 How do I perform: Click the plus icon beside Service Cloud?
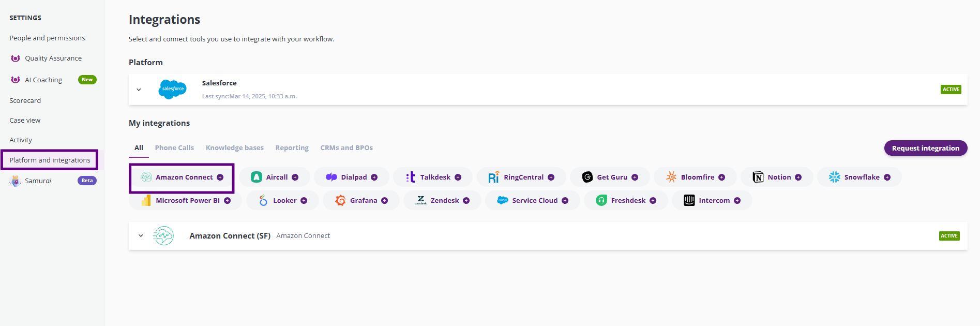[x=565, y=201]
